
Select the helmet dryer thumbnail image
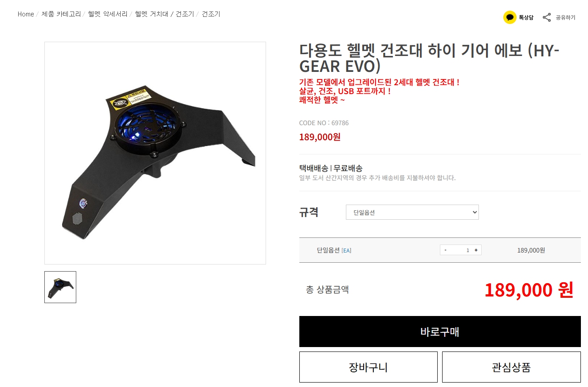point(60,287)
